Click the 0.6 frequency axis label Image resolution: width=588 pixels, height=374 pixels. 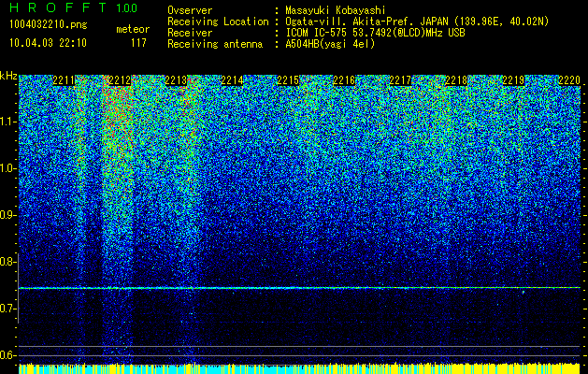pos(8,355)
